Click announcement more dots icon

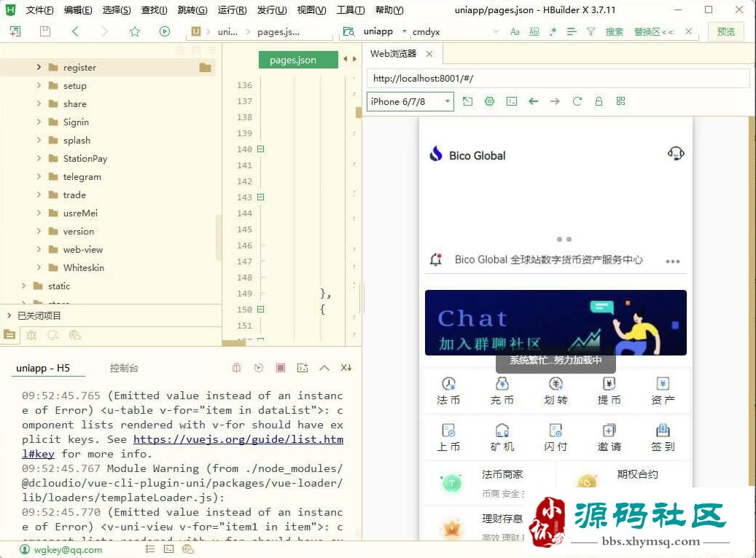coord(673,262)
